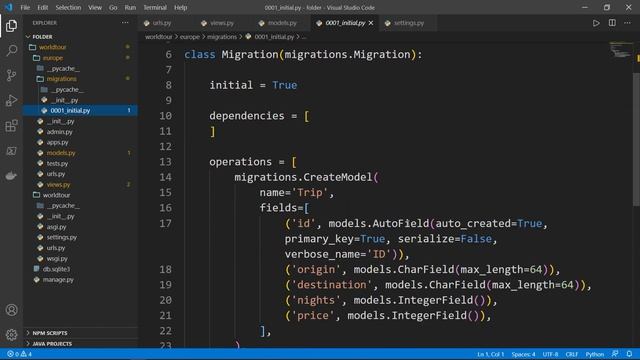Click the Ln 1, Col 1 status entry
Image resolution: width=640 pixels, height=360 pixels.
491,354
